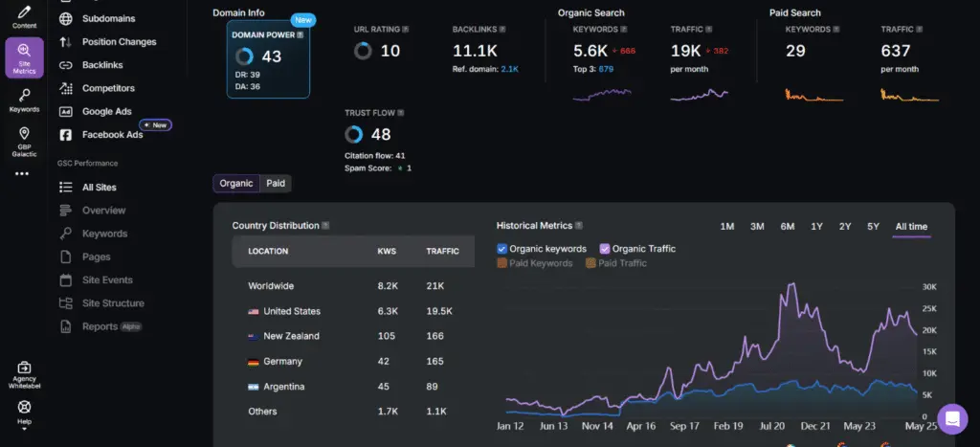Select the New Zealand row
Viewport: 980px width, 447px height.
pyautogui.click(x=353, y=336)
